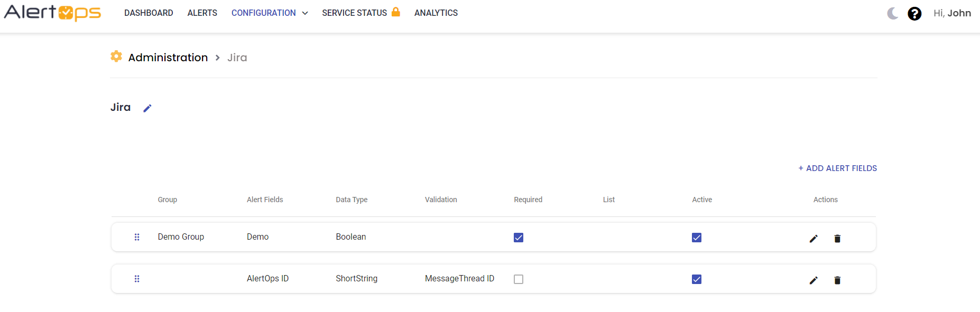Screen dimensions: 980x312
Task: Click the Data Type column header
Action: [352, 200]
